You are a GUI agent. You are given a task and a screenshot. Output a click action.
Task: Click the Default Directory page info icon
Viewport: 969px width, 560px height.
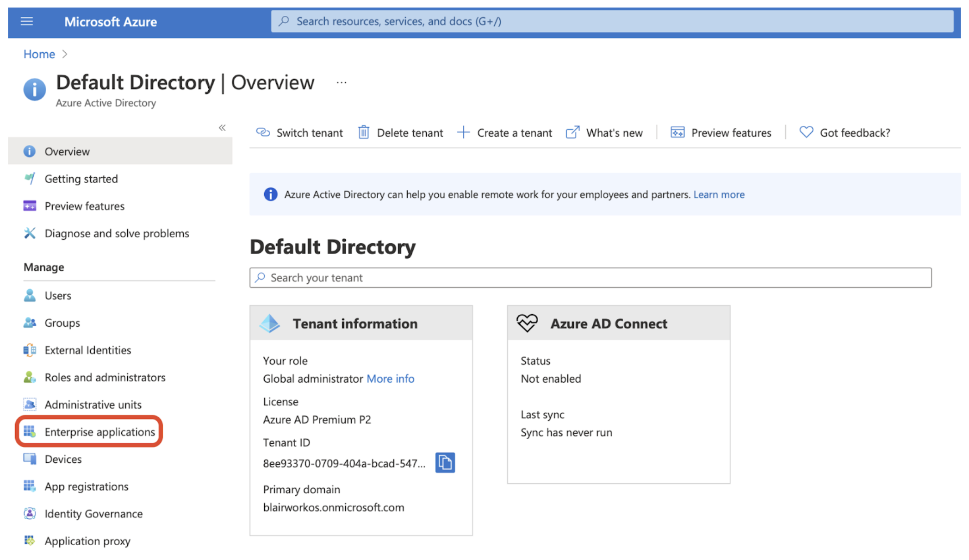[x=35, y=89]
